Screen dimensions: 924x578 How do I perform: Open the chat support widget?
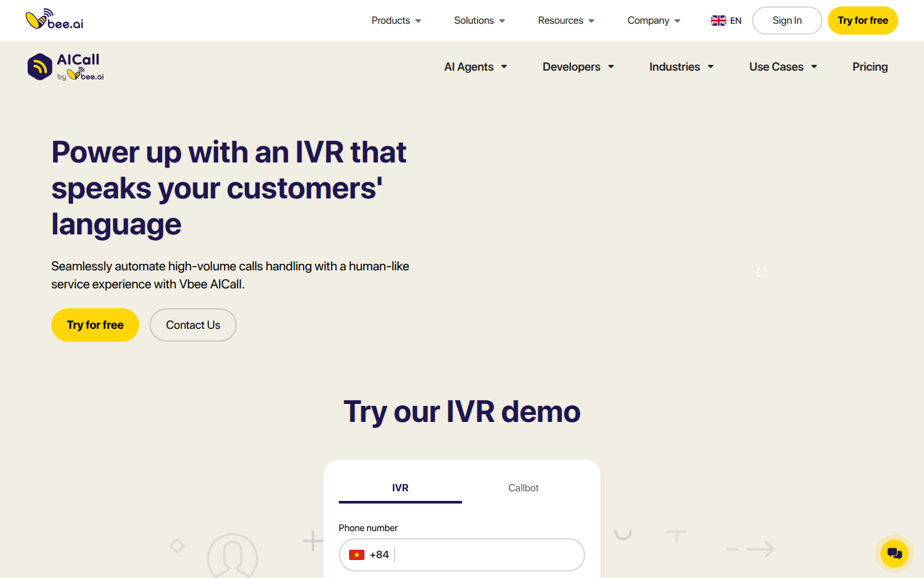pyautogui.click(x=894, y=552)
